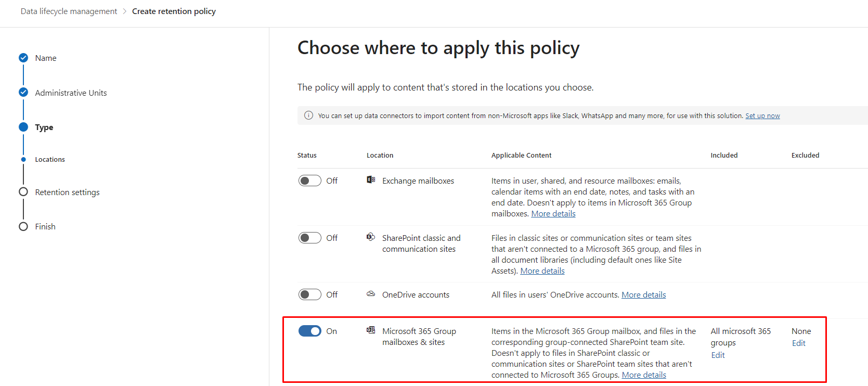The height and width of the screenshot is (386, 868).
Task: Click the Retention settings step circle
Action: (x=23, y=192)
